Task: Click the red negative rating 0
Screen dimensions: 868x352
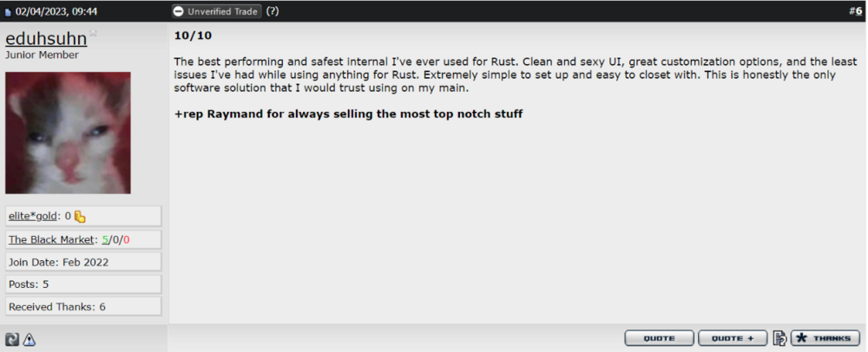Action: (127, 239)
